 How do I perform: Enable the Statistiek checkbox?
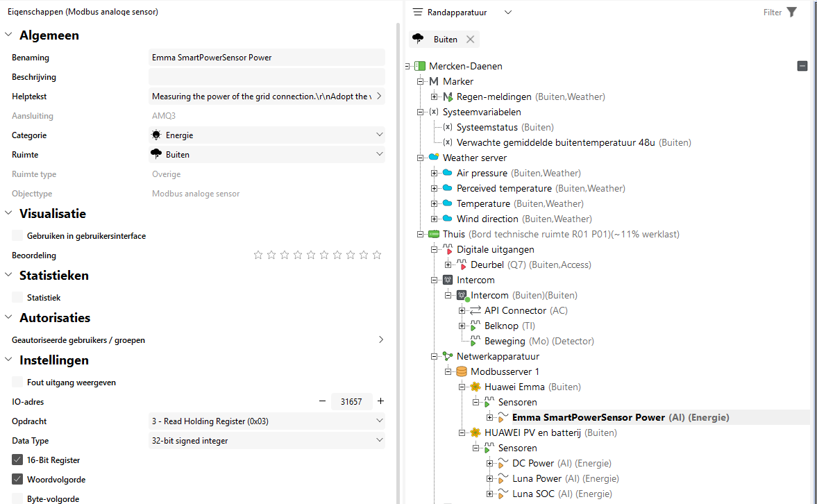click(x=17, y=297)
